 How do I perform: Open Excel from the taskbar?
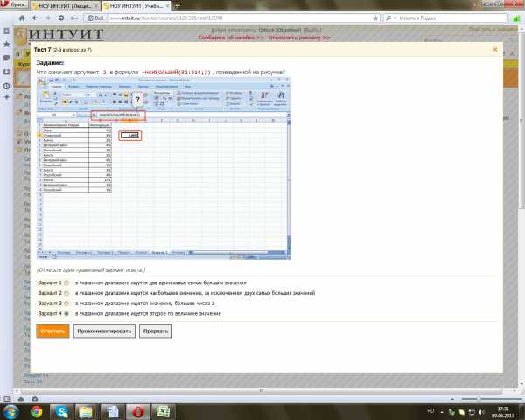[x=164, y=412]
